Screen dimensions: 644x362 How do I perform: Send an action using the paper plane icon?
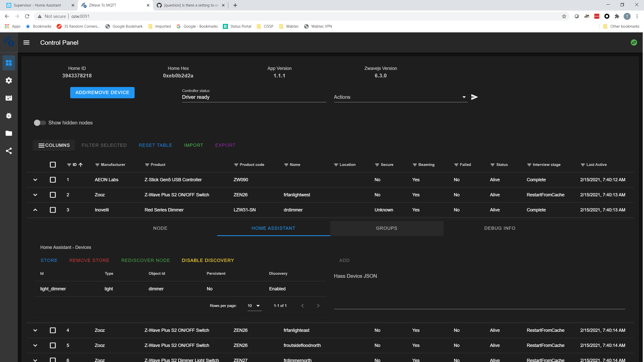(x=474, y=97)
